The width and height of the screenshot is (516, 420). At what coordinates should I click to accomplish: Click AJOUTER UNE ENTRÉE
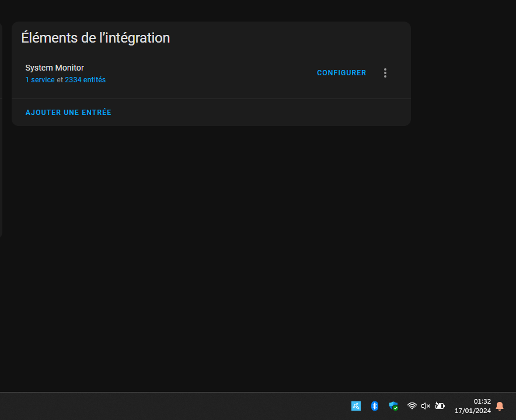68,113
